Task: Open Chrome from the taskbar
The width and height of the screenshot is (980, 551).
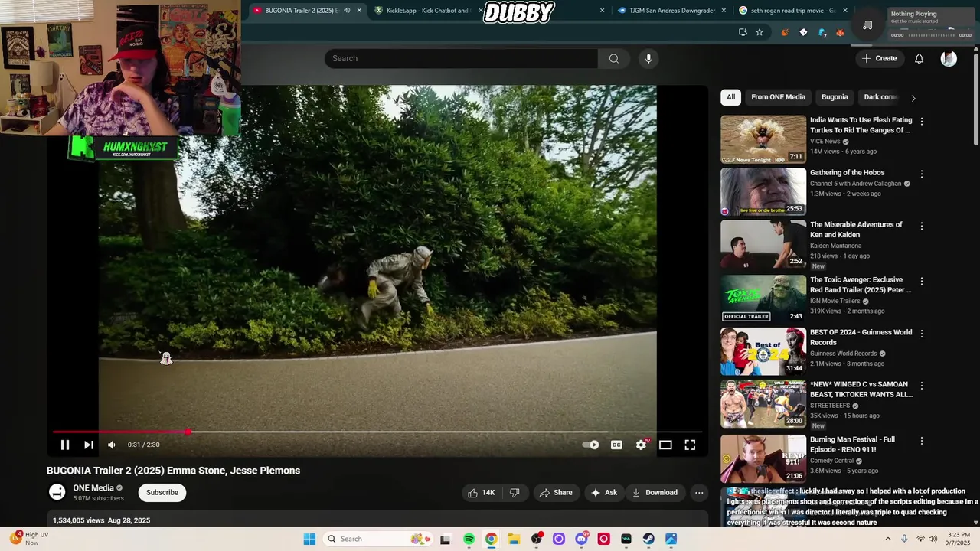Action: [491, 539]
